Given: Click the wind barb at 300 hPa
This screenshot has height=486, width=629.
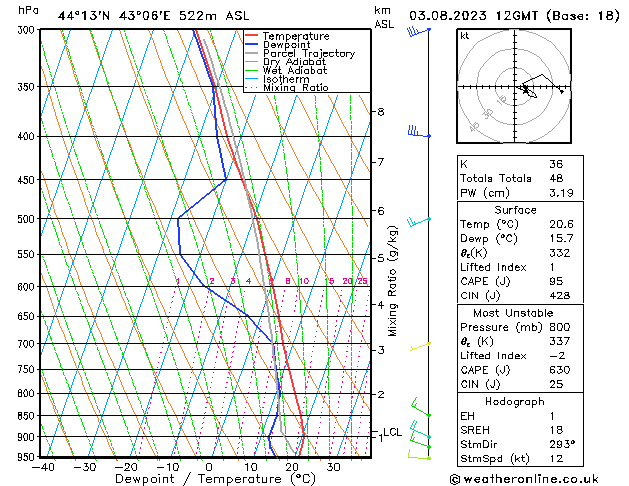Looking at the screenshot, I should 419,31.
